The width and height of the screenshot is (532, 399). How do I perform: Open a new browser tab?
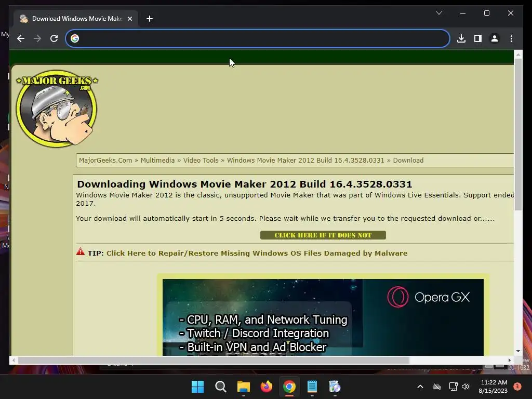pos(150,19)
